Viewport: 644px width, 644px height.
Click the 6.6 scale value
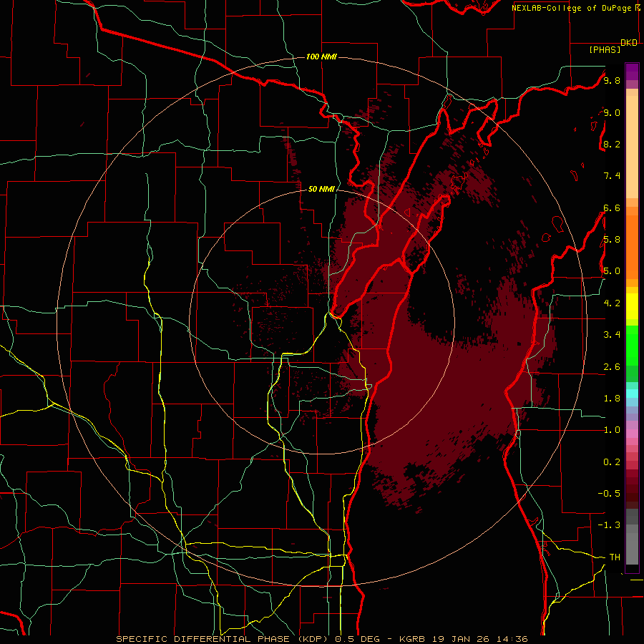pyautogui.click(x=612, y=208)
